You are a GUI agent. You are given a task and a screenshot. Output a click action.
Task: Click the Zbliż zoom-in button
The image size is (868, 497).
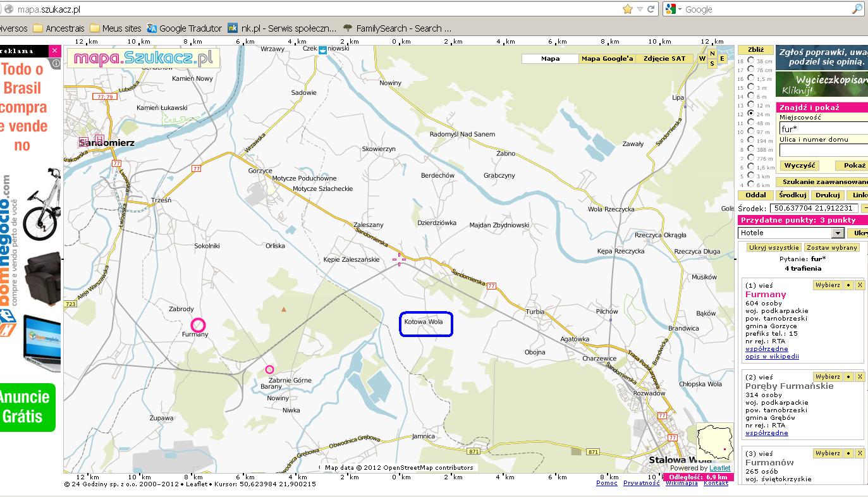click(756, 50)
